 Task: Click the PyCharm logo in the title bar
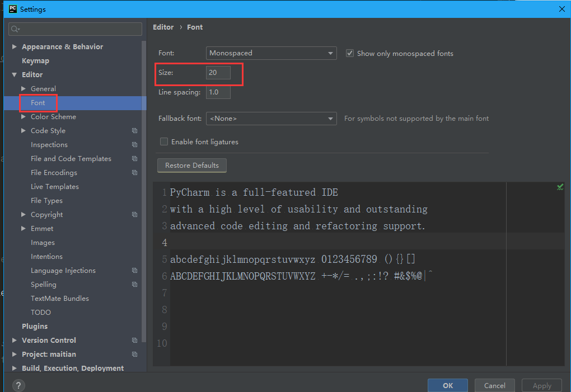[13, 9]
